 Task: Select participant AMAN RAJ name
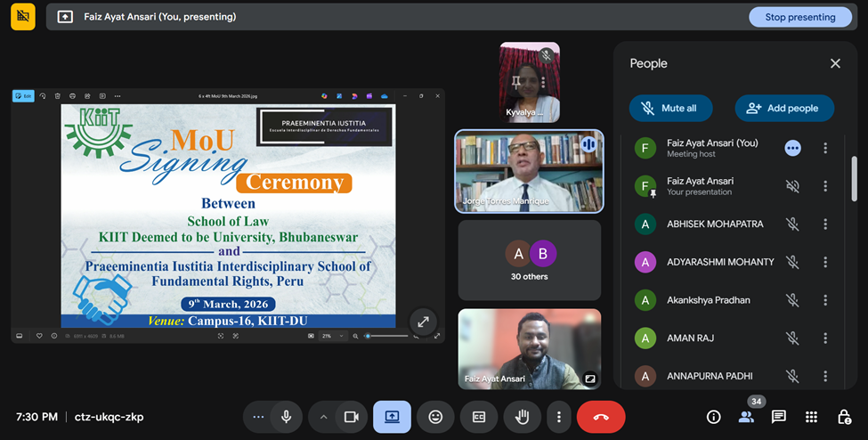click(x=690, y=338)
